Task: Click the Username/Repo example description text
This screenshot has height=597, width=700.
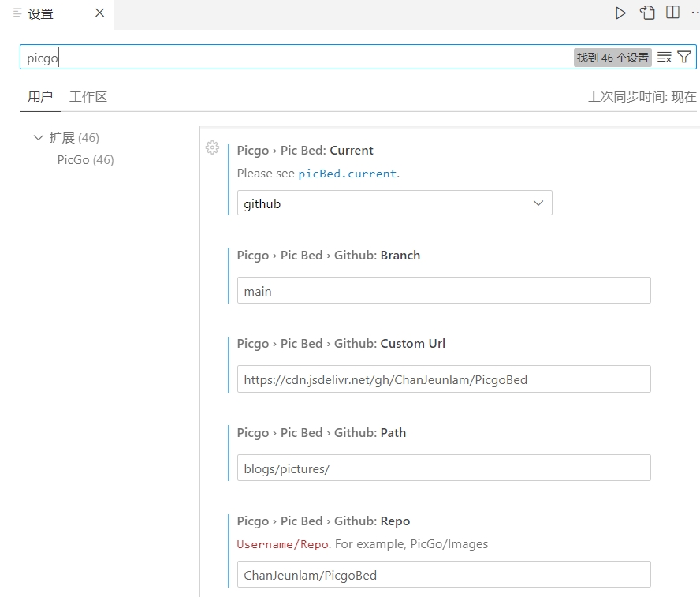Action: 362,544
